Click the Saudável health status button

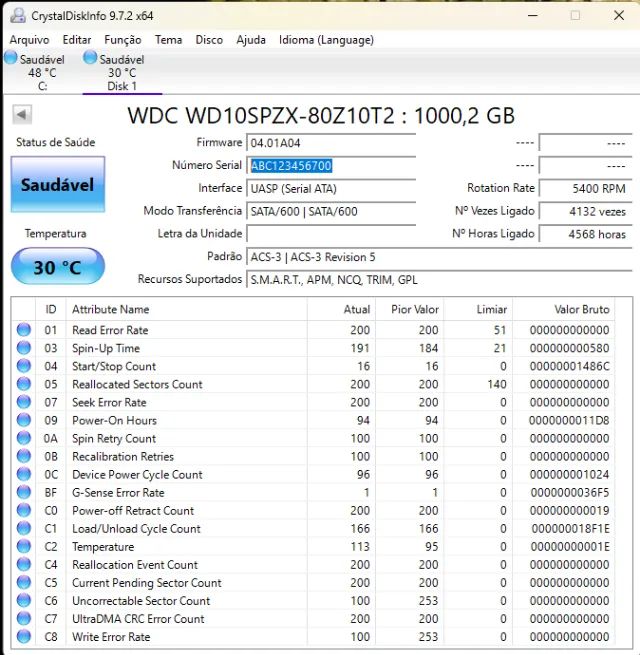pos(58,185)
